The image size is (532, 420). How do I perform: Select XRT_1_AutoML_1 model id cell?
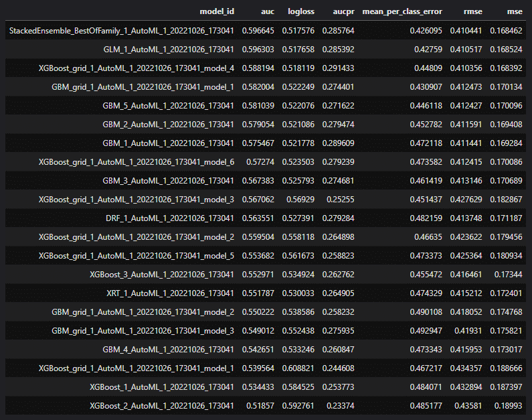[x=171, y=293]
